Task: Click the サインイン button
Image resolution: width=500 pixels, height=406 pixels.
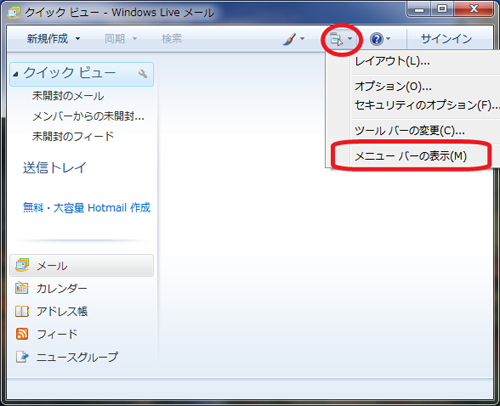Action: click(x=446, y=39)
